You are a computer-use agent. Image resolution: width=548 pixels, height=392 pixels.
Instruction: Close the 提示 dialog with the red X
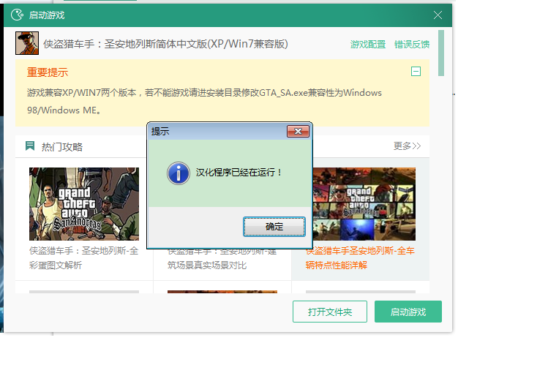(x=298, y=132)
